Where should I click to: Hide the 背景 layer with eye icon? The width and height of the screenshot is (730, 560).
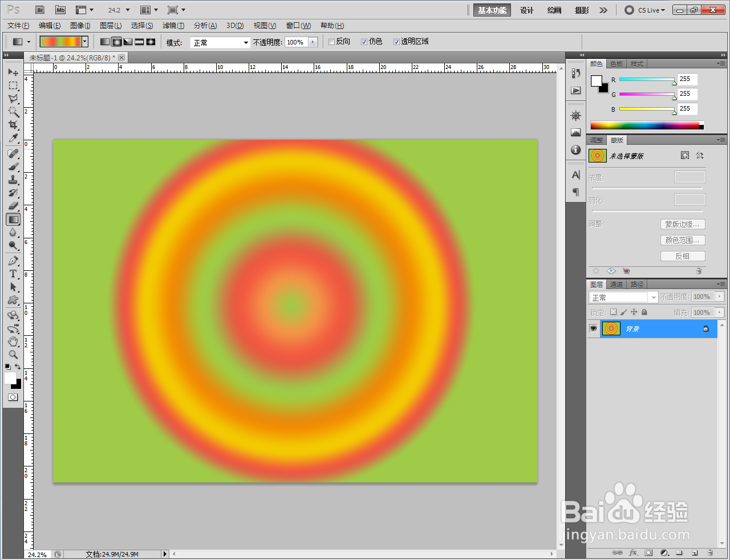(593, 328)
